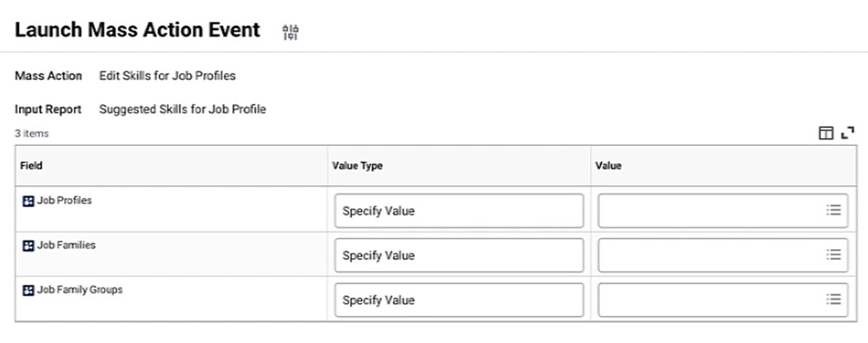Open the configure options icon beside the title
This screenshot has width=868, height=343.
point(291,32)
